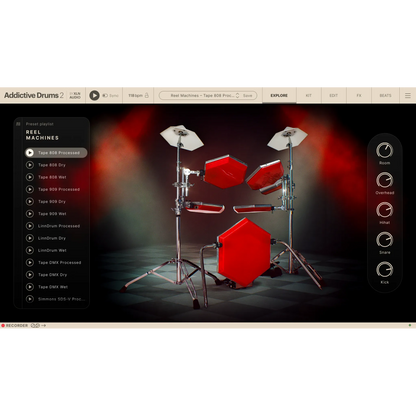Preview the Simmons SDS-V Proc preset

(x=30, y=299)
